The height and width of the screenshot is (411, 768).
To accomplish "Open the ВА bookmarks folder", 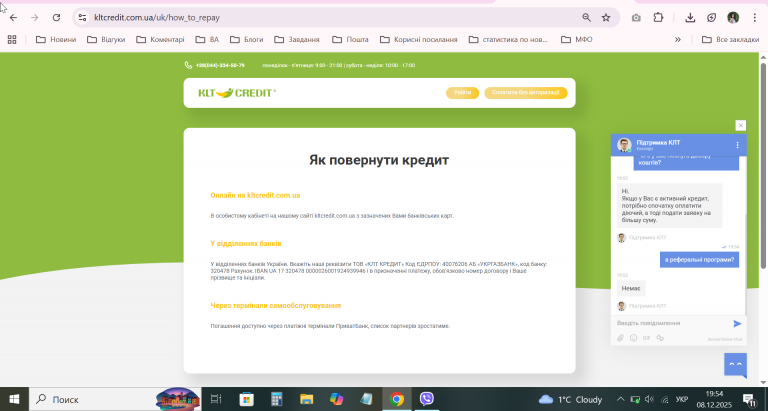I will 207,39.
